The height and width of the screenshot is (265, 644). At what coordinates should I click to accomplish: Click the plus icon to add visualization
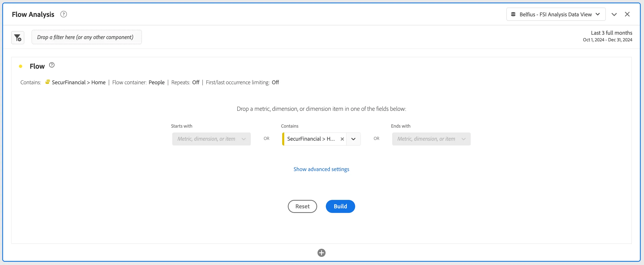(x=321, y=253)
